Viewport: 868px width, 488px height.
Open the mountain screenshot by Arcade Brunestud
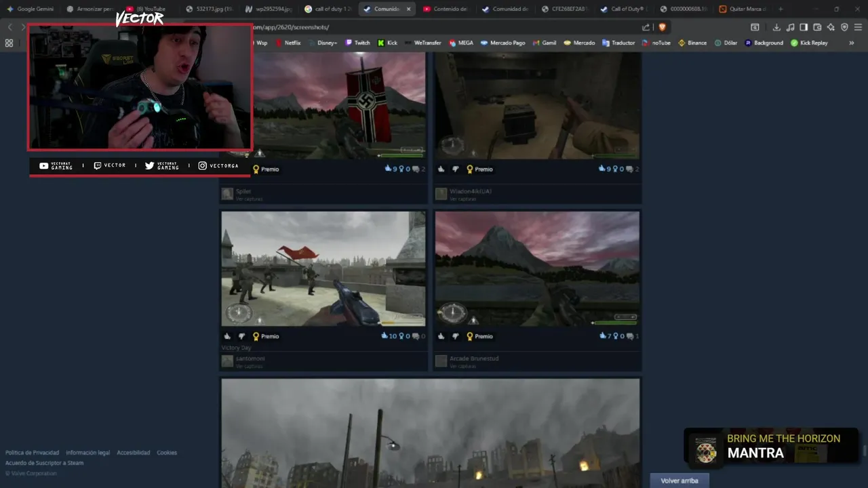click(x=537, y=268)
